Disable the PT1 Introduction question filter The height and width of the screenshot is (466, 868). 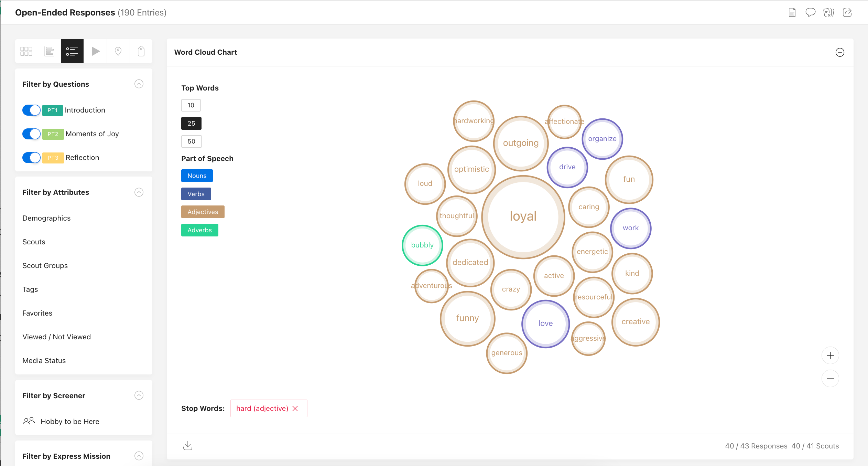tap(31, 110)
